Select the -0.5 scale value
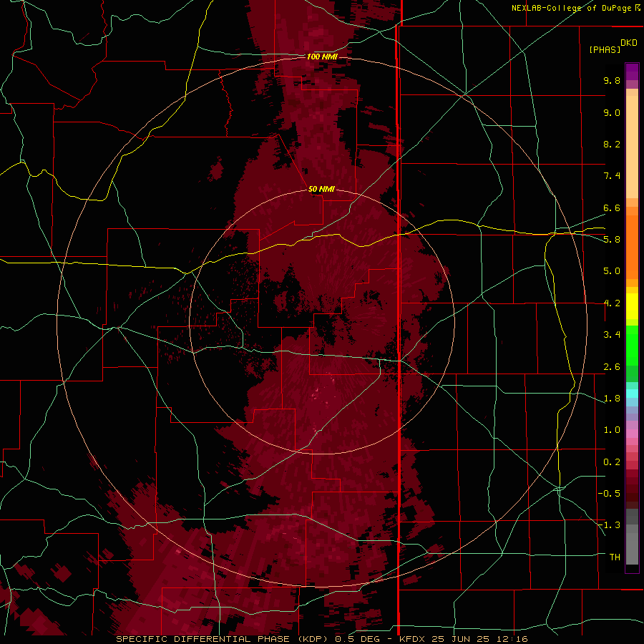The height and width of the screenshot is (644, 644). pyautogui.click(x=609, y=494)
